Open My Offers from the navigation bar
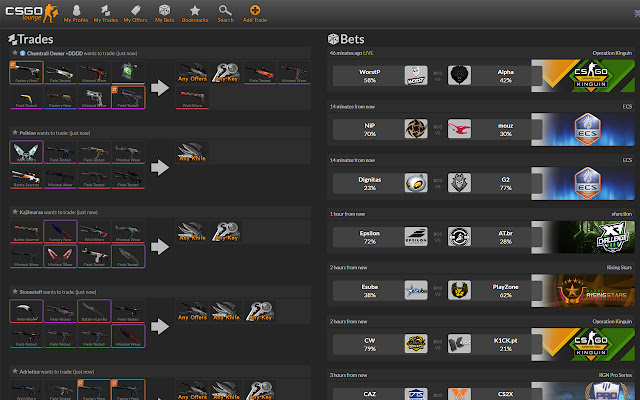640x400 pixels. pos(135,12)
